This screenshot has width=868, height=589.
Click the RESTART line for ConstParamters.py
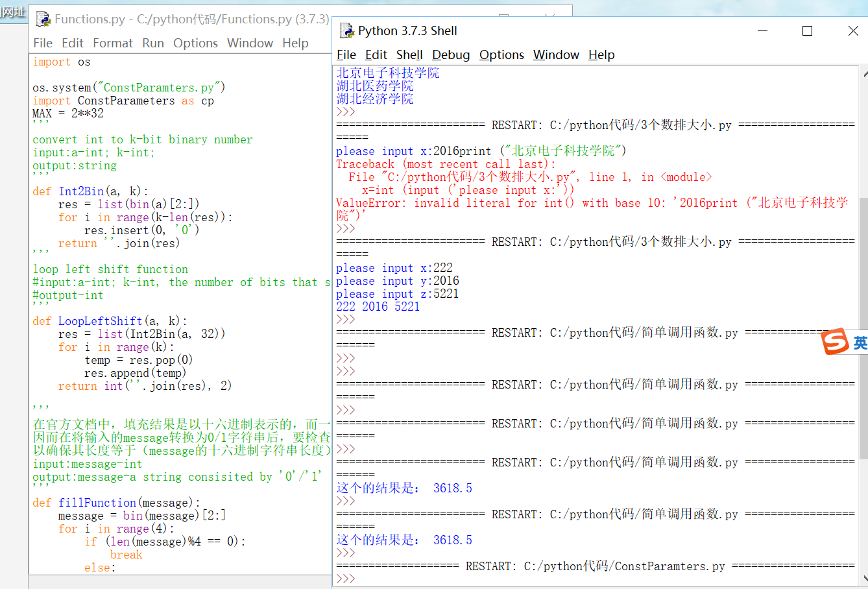596,566
